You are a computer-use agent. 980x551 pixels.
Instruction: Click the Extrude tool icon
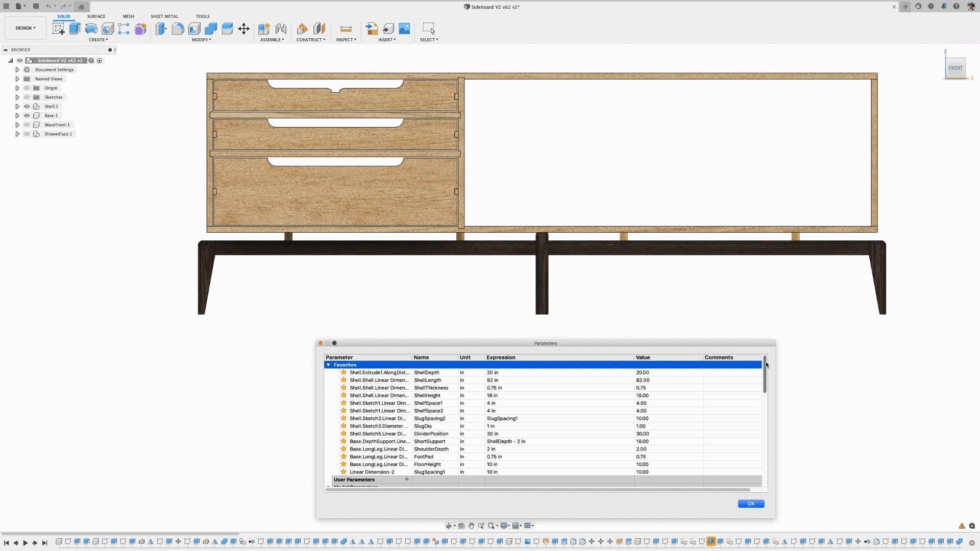75,29
